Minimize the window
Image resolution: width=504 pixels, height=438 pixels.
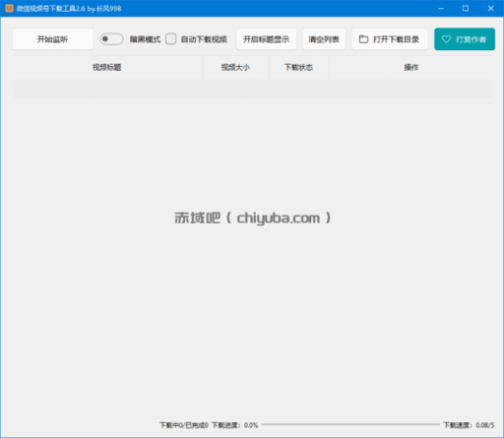click(441, 8)
